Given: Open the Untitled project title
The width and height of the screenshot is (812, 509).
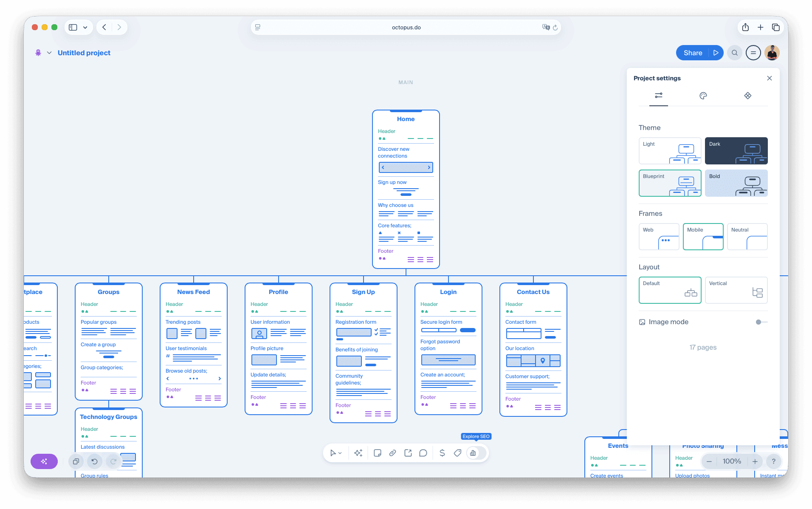Looking at the screenshot, I should (84, 53).
